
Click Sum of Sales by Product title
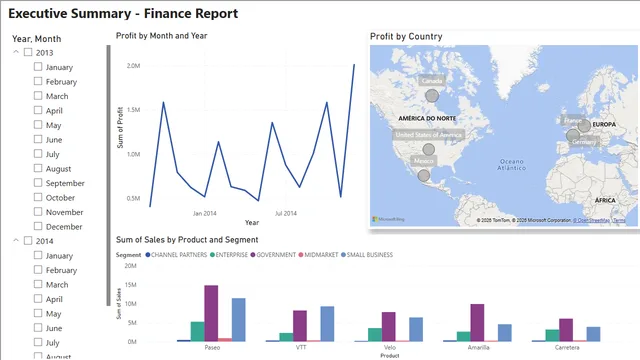(187, 240)
